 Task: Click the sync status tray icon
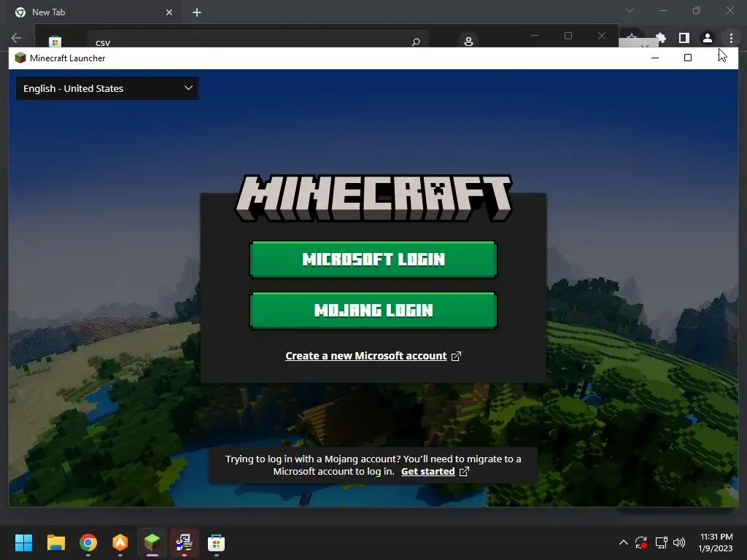click(641, 542)
